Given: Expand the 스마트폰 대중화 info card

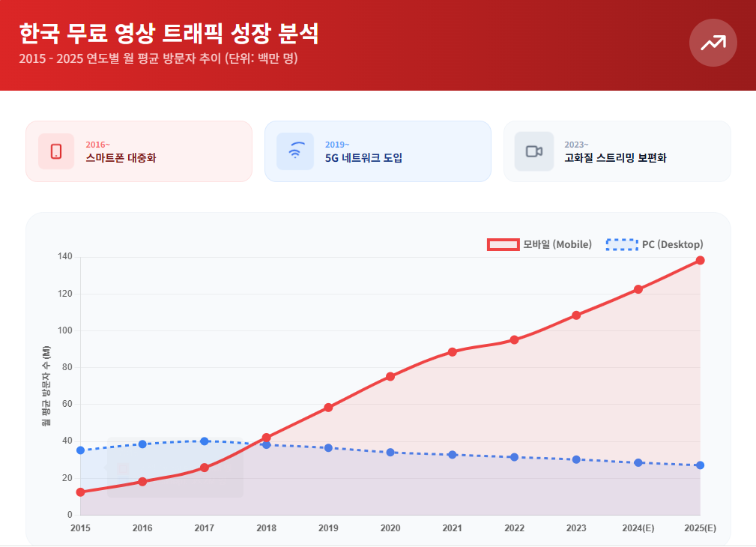Looking at the screenshot, I should [x=139, y=151].
